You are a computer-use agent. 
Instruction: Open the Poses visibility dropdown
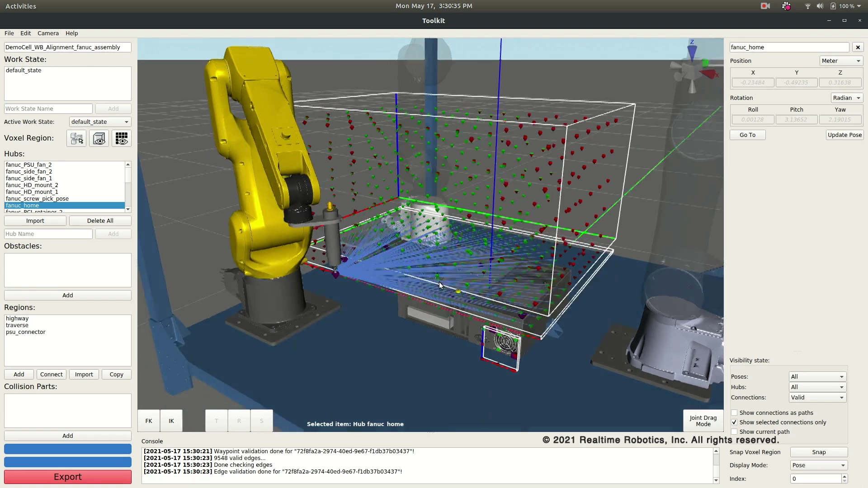(x=817, y=377)
